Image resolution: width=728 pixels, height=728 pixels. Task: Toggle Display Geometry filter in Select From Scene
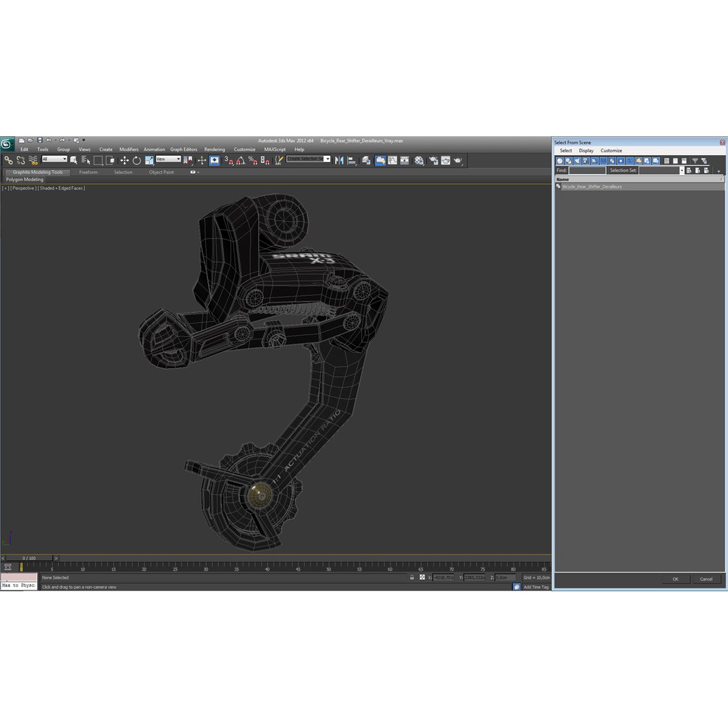pyautogui.click(x=559, y=160)
